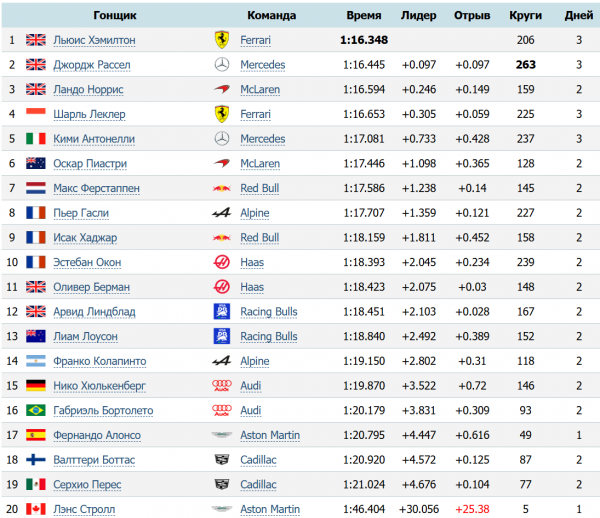Click the Ferrari logo in Lewis Hamilton's row

coord(222,40)
